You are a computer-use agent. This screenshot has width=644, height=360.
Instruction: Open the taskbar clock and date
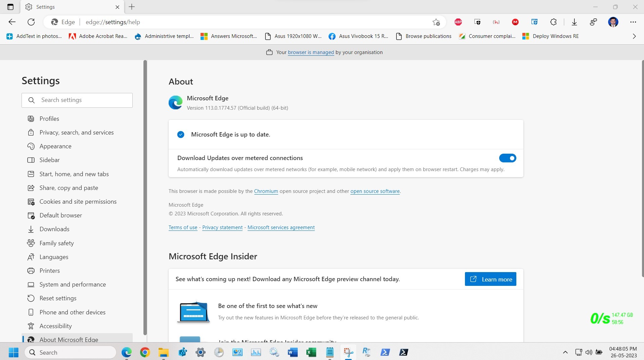click(x=624, y=352)
